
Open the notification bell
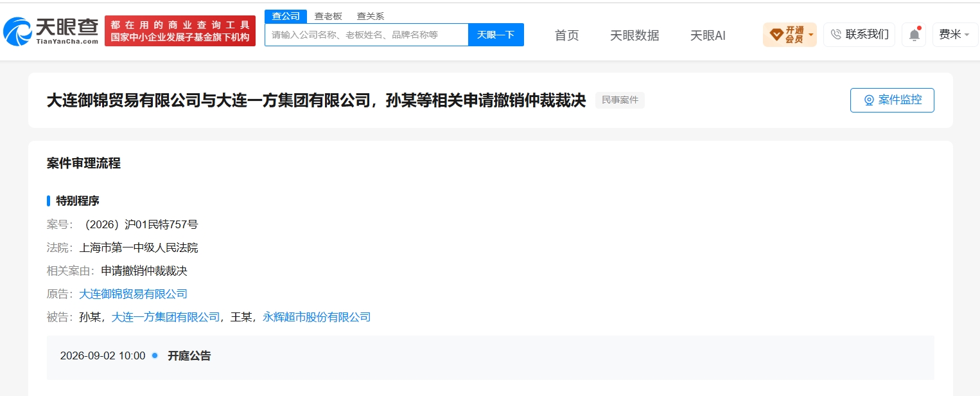pos(914,35)
